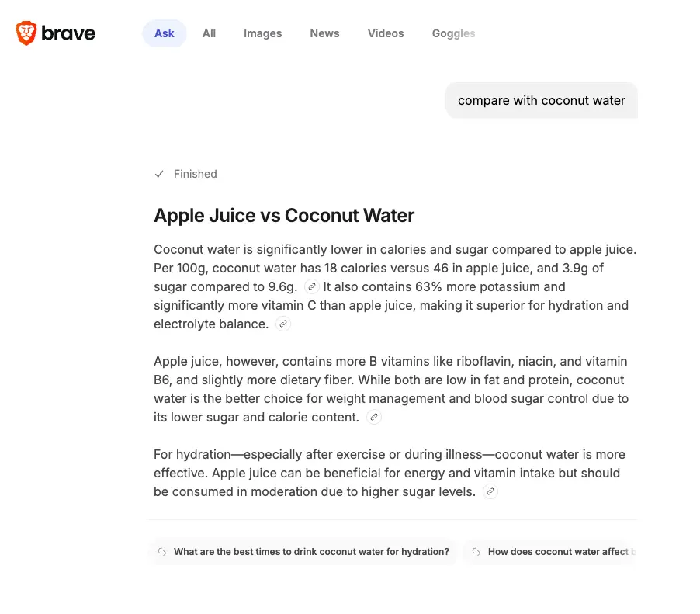Click follow-up arrow icon for hydration question

(x=162, y=552)
